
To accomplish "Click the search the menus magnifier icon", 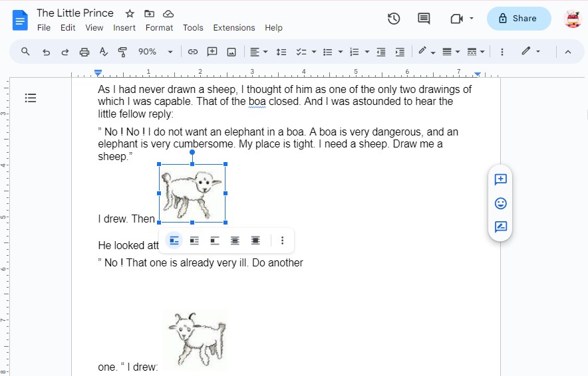I will pyautogui.click(x=25, y=52).
